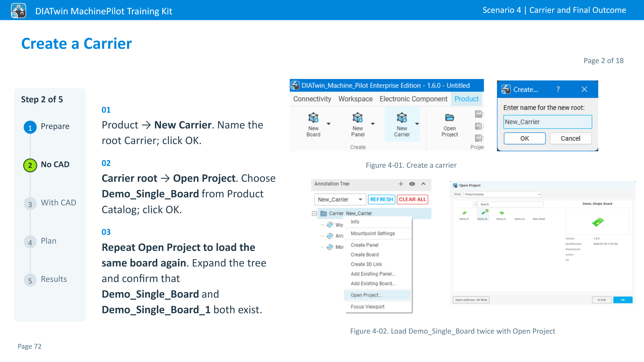This screenshot has width=644, height=362.
Task: Click the Demo_Single_Board preview image
Action: pos(598,222)
